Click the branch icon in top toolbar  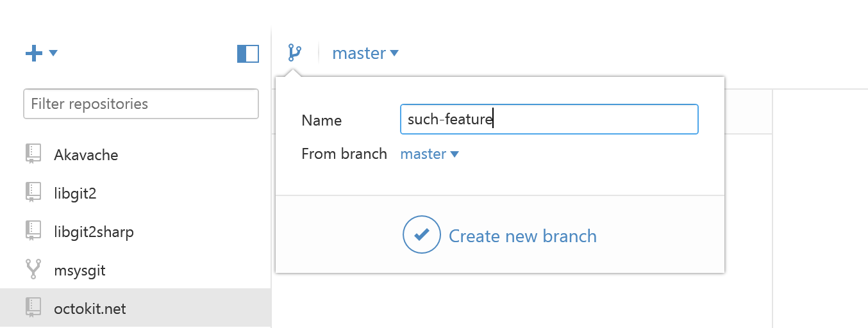coord(294,53)
